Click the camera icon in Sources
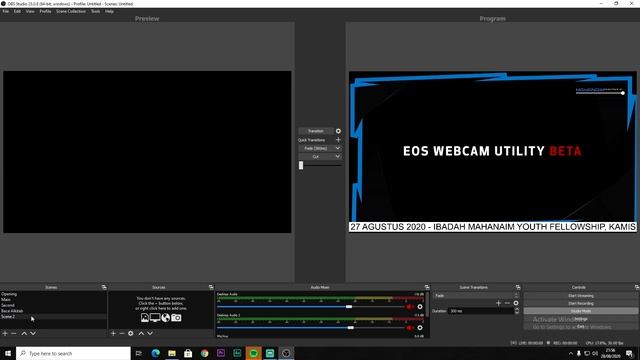The image size is (640, 360). point(176,318)
